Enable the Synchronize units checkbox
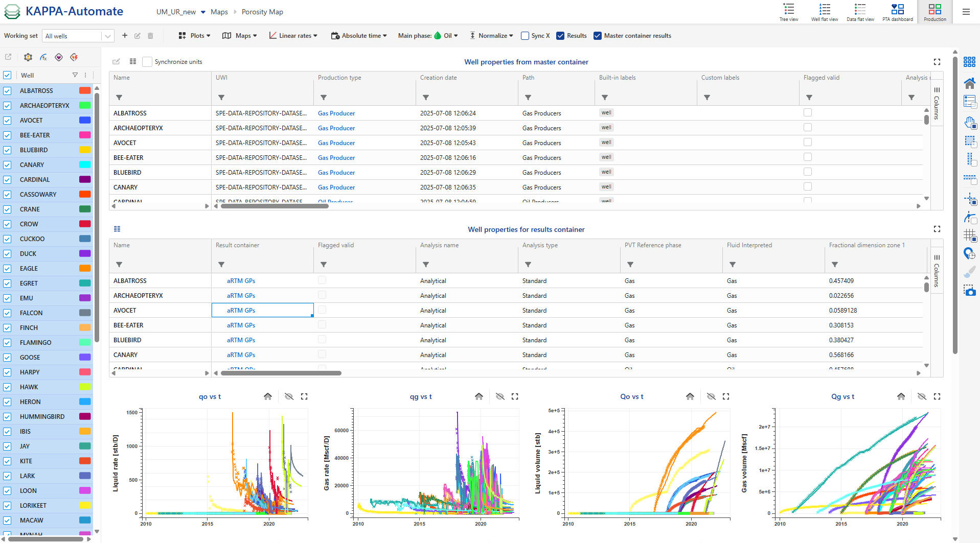The width and height of the screenshot is (980, 543). pos(147,61)
